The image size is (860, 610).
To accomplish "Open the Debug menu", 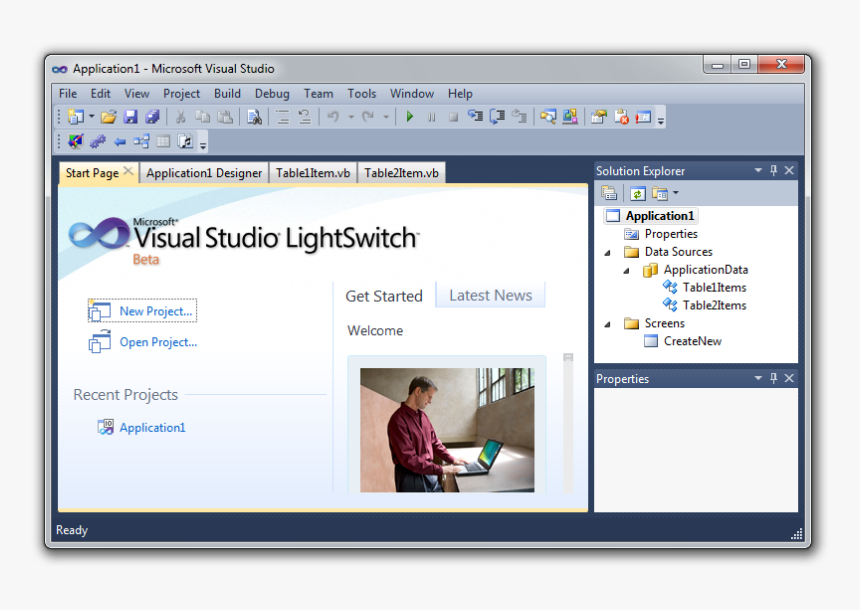I will pyautogui.click(x=272, y=94).
